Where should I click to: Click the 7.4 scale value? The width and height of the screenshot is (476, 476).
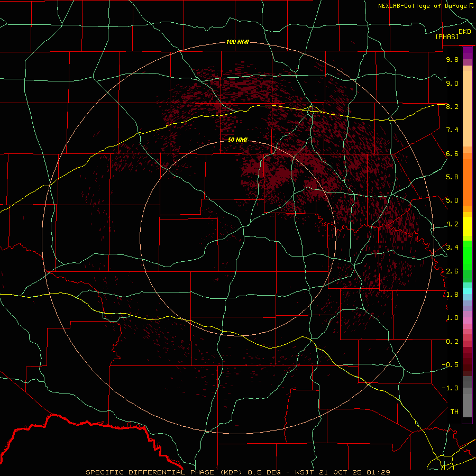[452, 130]
